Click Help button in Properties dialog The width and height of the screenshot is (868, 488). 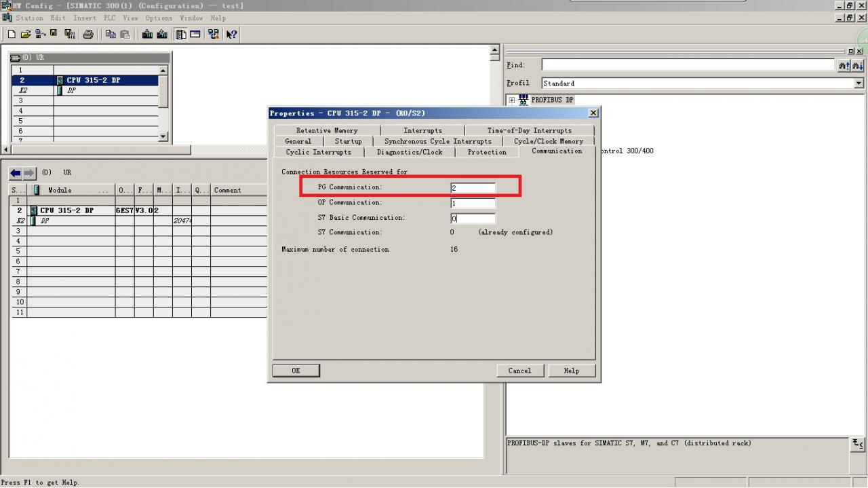click(572, 371)
